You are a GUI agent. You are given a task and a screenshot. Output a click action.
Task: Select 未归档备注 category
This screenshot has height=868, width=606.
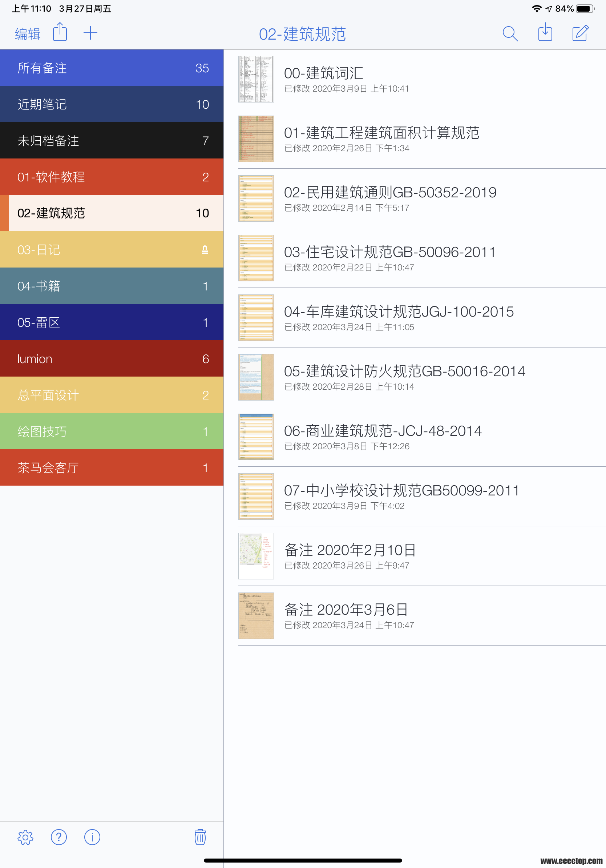click(x=112, y=140)
